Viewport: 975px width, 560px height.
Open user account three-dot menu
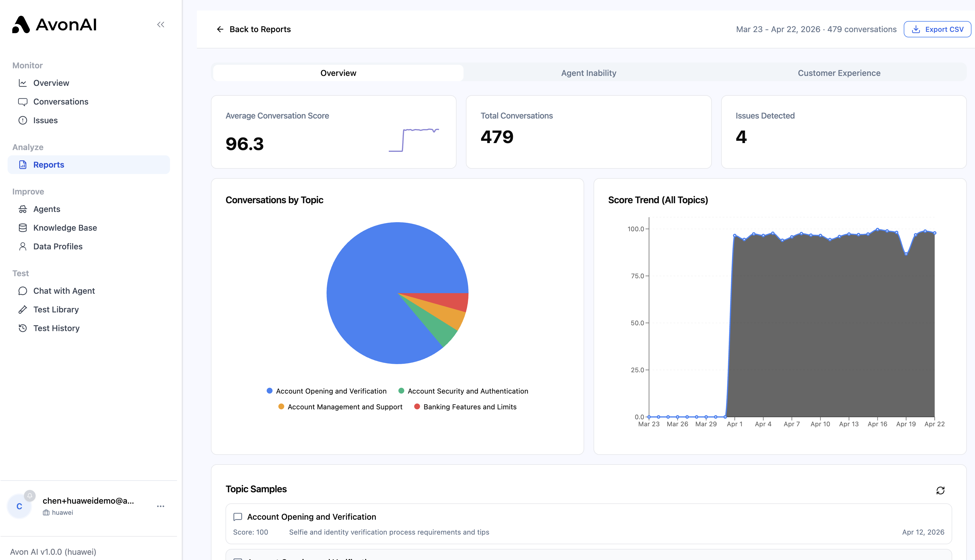point(161,506)
